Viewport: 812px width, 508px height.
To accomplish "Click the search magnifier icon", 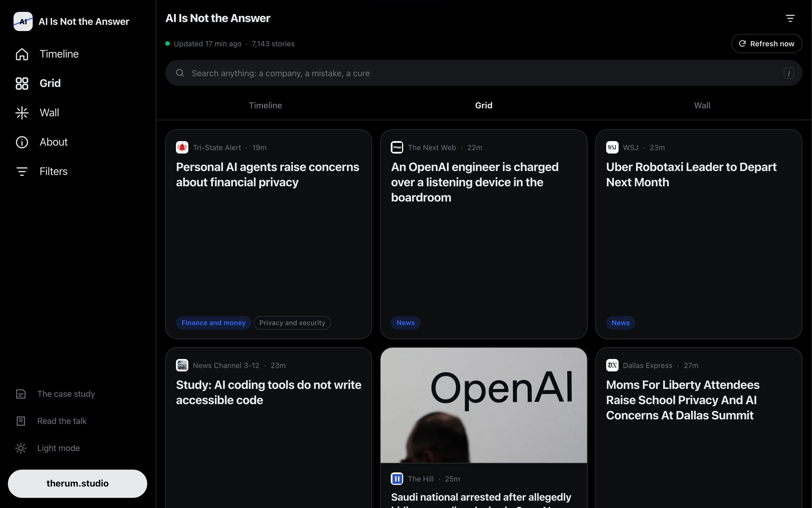I will click(x=180, y=73).
